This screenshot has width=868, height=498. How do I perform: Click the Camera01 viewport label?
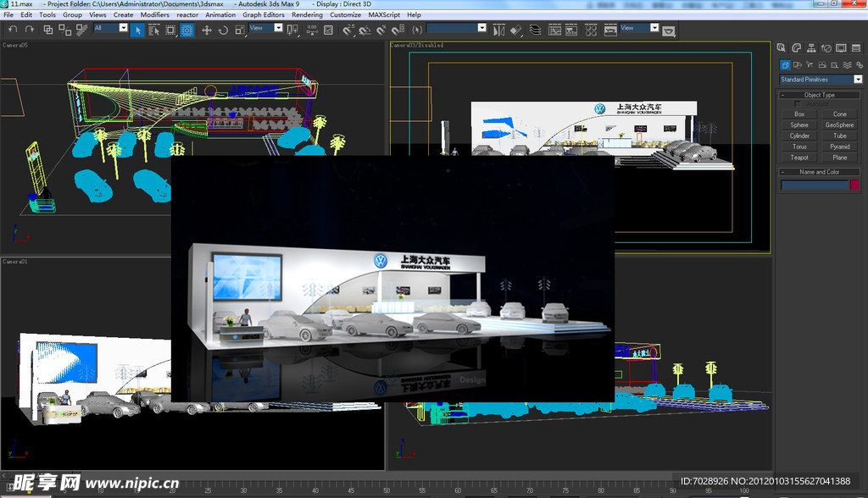click(x=15, y=262)
